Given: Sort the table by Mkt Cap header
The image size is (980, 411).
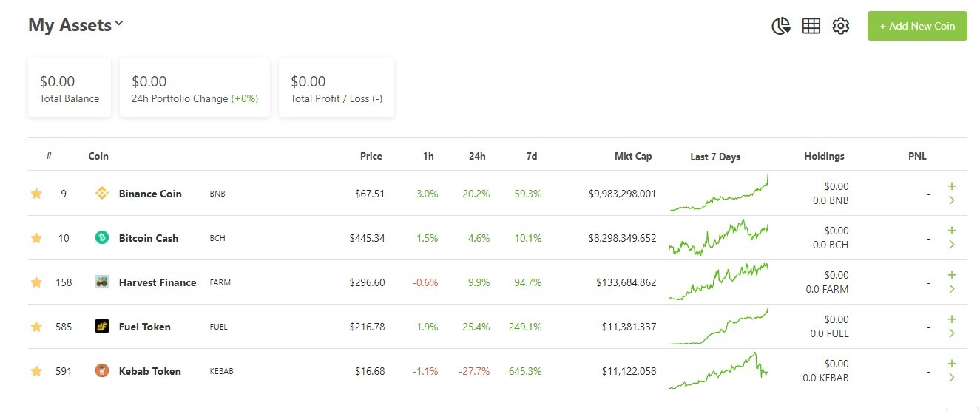Looking at the screenshot, I should tap(633, 156).
